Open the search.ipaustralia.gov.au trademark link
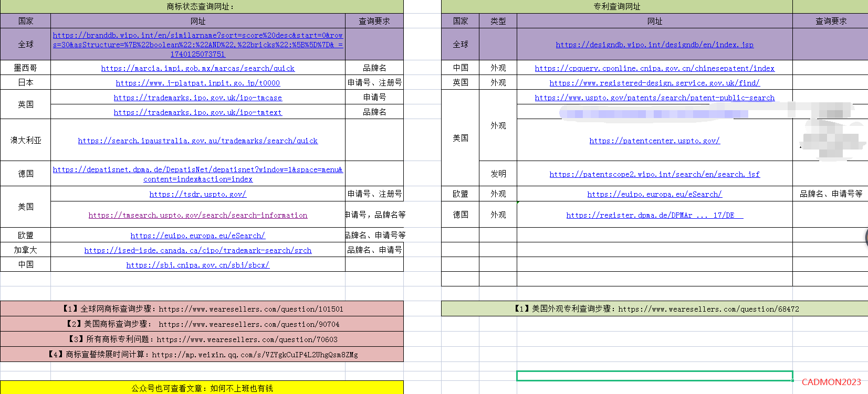This screenshot has height=394, width=868. coord(197,141)
